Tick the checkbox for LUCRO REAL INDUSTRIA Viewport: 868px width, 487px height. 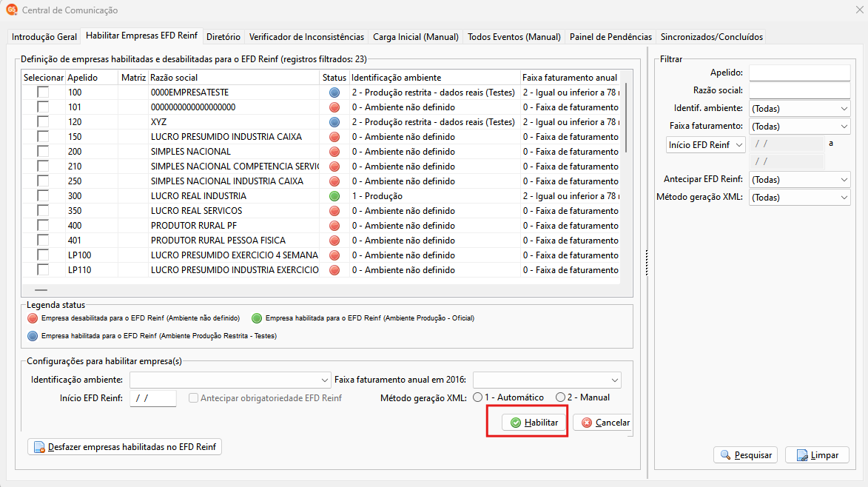pos(43,196)
